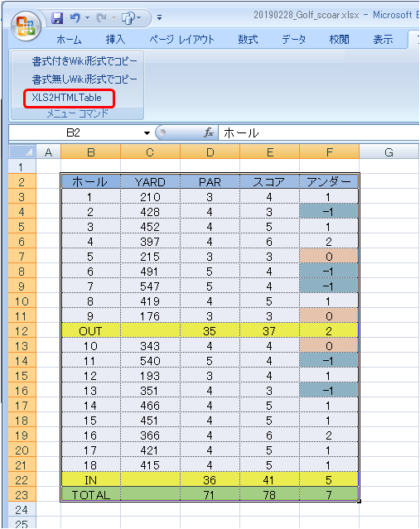The width and height of the screenshot is (420, 529).
Task: Expand the Name Box dropdown
Action: (x=147, y=133)
